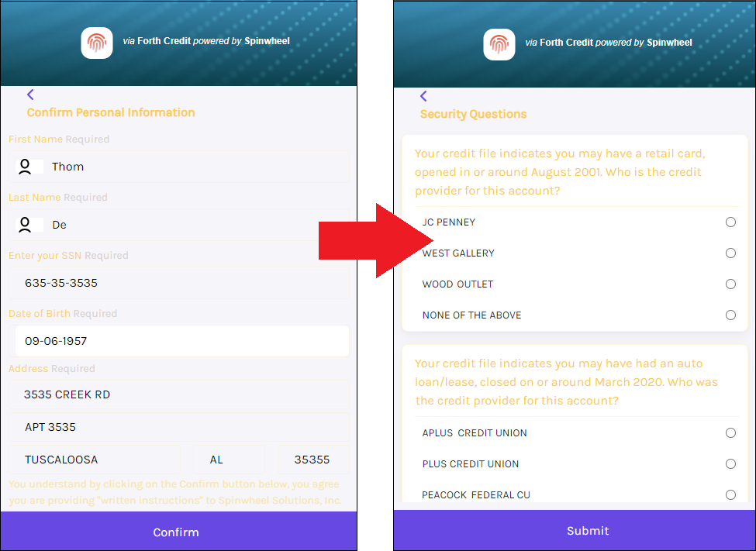The height and width of the screenshot is (551, 756).
Task: Click the back arrow above Security Questions
Action: [423, 96]
